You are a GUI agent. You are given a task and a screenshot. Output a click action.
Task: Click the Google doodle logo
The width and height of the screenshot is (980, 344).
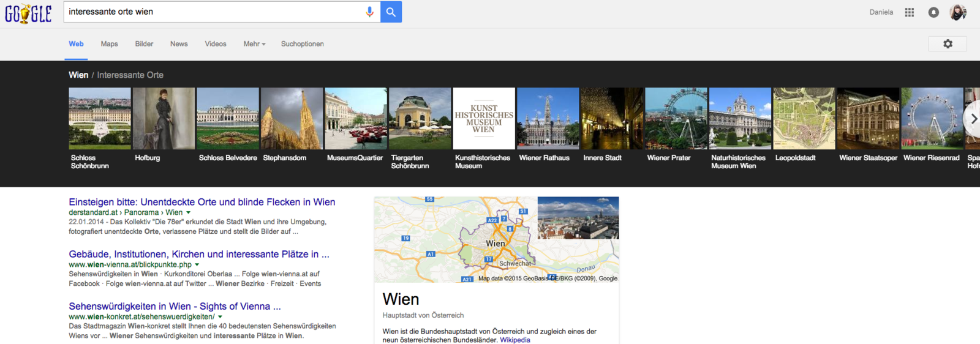(x=28, y=13)
